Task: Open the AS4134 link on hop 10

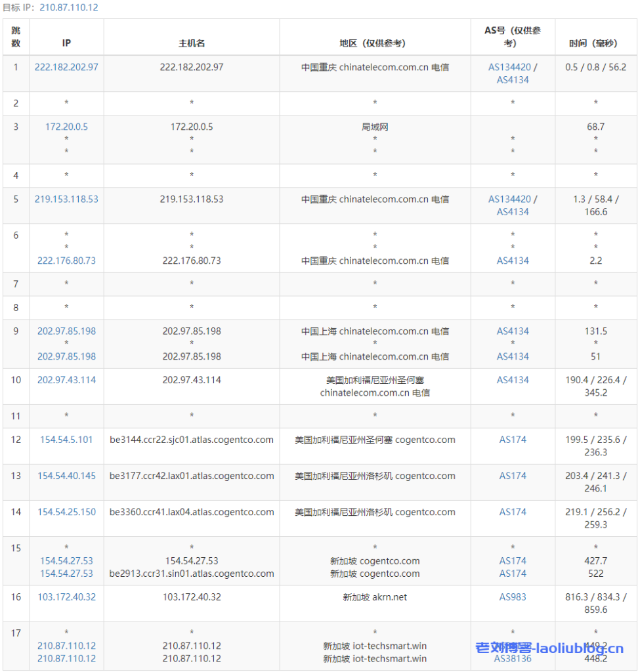Action: [x=512, y=380]
